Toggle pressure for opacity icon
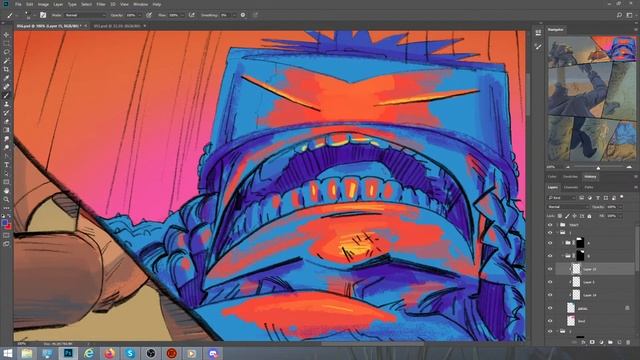The image size is (640, 360). 149,15
